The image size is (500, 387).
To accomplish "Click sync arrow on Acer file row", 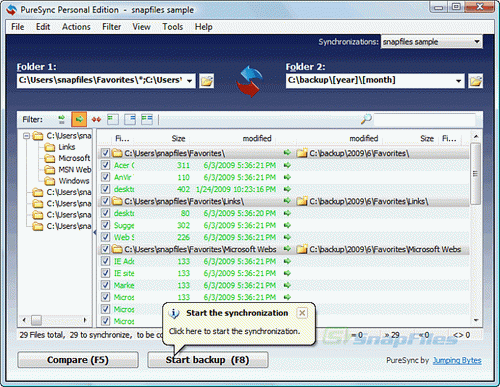I will point(287,165).
